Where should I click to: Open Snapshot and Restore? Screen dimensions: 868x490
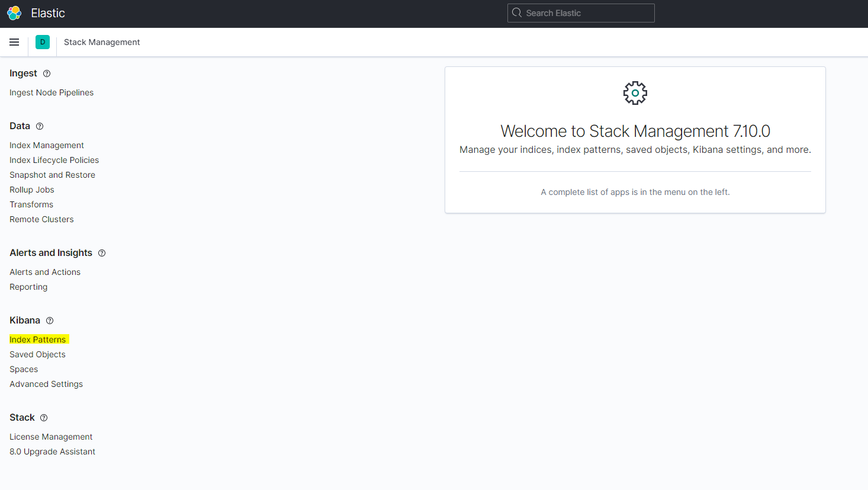pyautogui.click(x=52, y=175)
